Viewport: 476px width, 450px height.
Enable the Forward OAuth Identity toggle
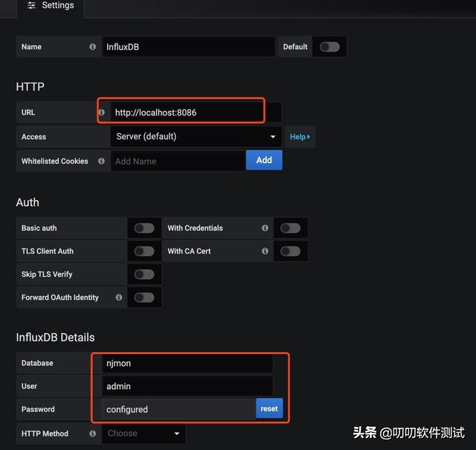point(144,298)
